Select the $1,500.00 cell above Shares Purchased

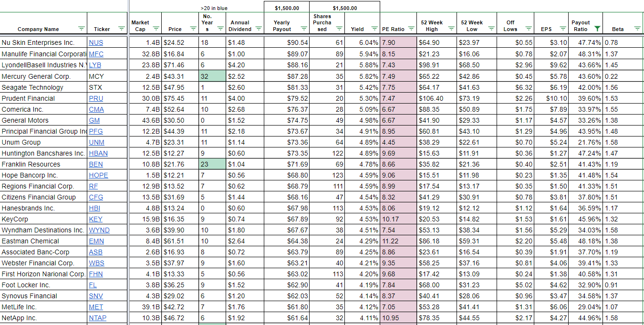344,8
